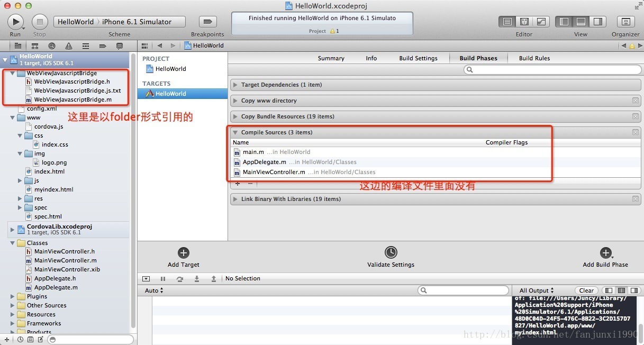644x345 pixels.
Task: Switch to the Summary tab
Action: pos(331,58)
